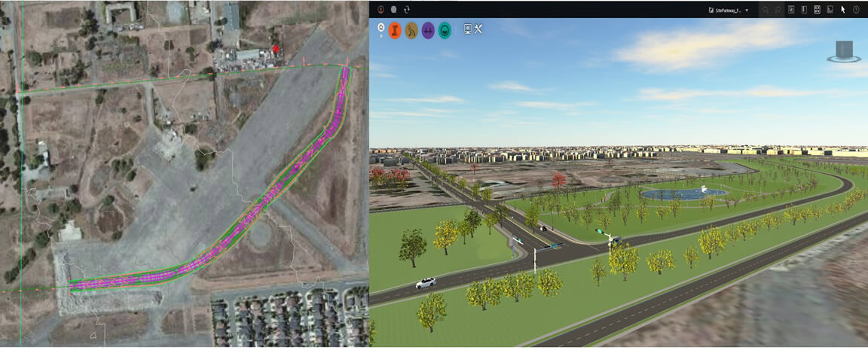Open the teal drainage design tool
Image resolution: width=868 pixels, height=353 pixels.
point(445,31)
